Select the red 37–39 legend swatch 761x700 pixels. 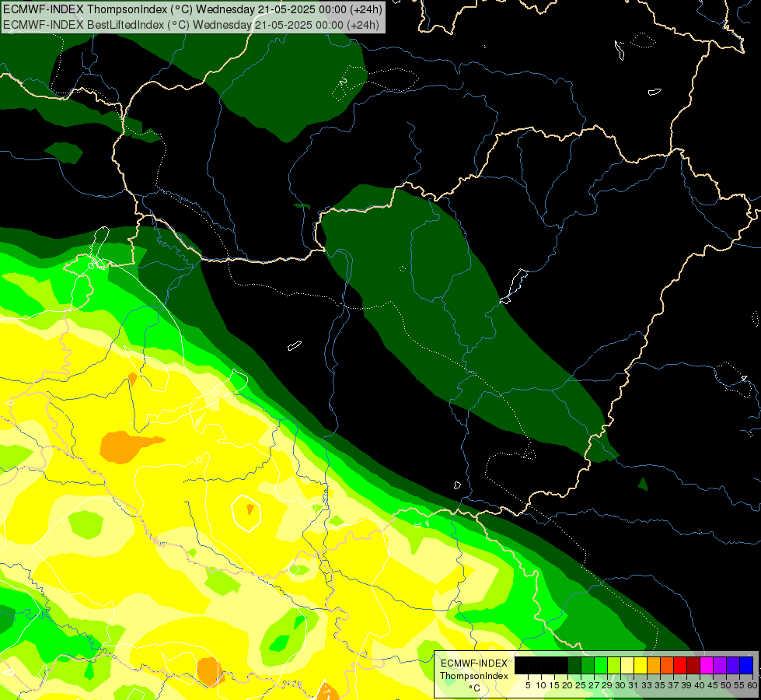click(680, 665)
